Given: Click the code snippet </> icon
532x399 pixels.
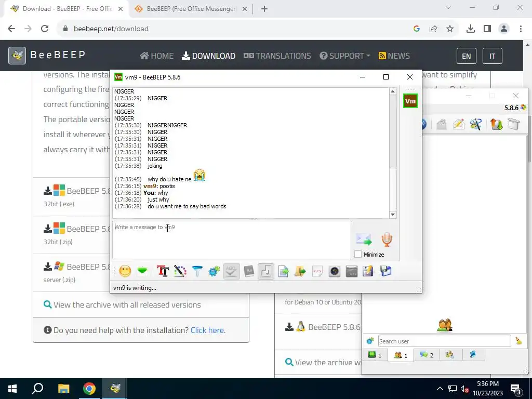Looking at the screenshot, I should 317,271.
